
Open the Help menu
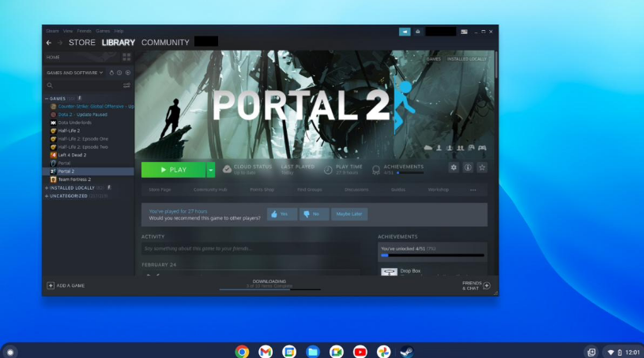coord(119,31)
